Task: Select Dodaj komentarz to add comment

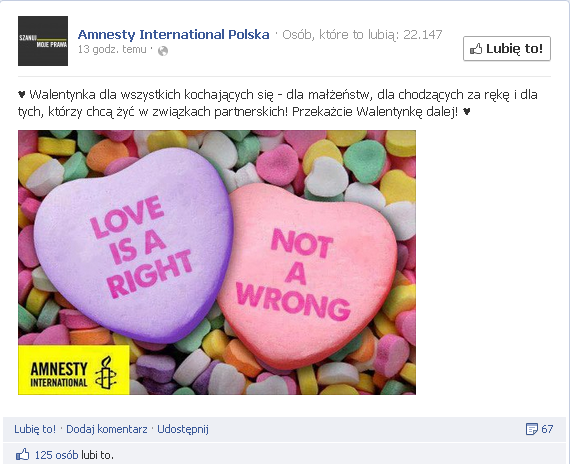Action: (107, 429)
